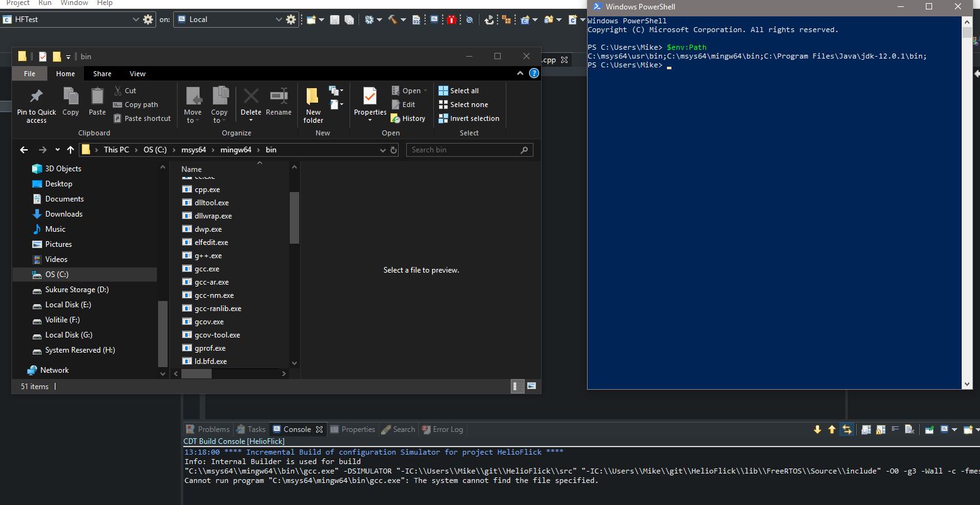This screenshot has height=505, width=980.
Task: Expand Properties dropdown in Explorer ribbon
Action: pos(370,120)
